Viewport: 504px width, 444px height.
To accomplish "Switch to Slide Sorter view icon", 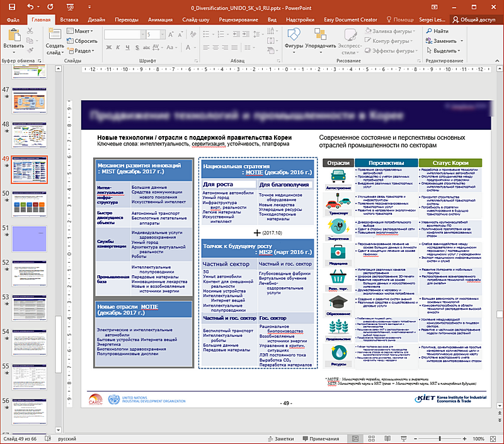I will 372,439.
